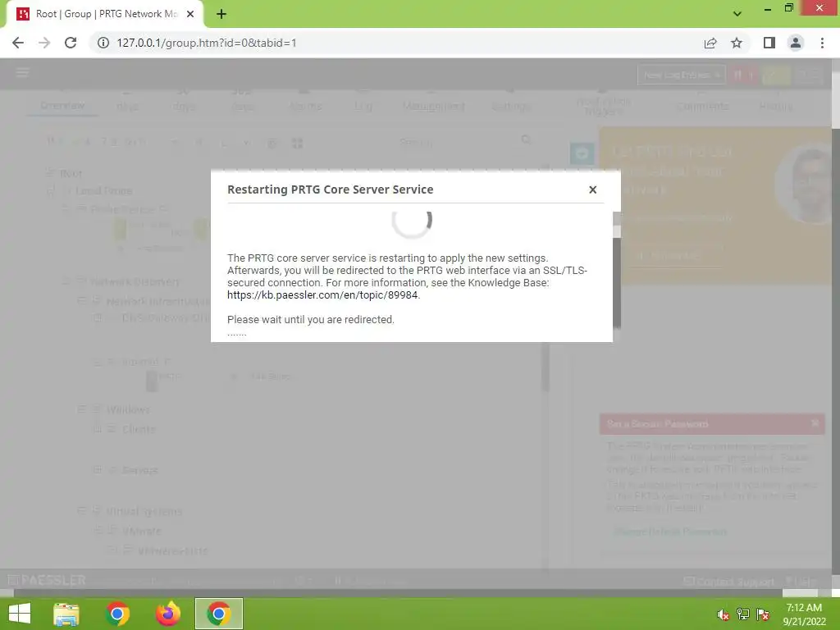Open the first Chrome taskbar icon
The height and width of the screenshot is (630, 840).
point(117,614)
